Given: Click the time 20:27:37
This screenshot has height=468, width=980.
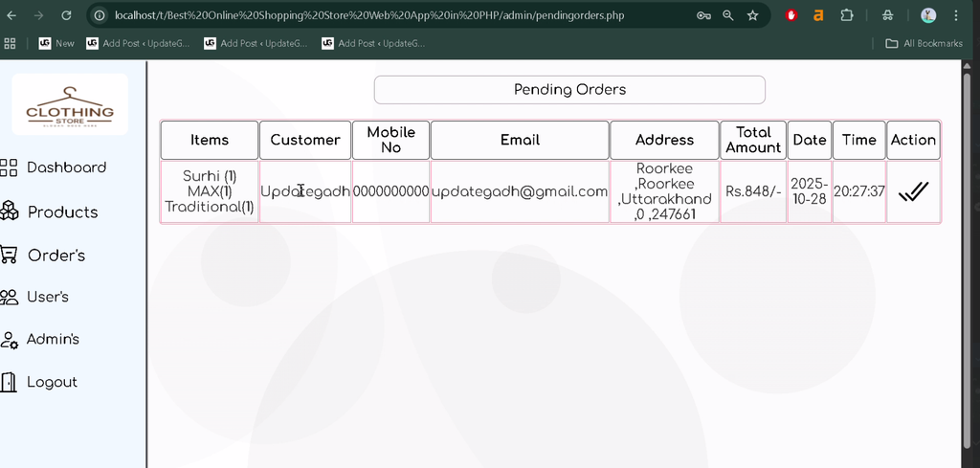Looking at the screenshot, I should (x=858, y=191).
